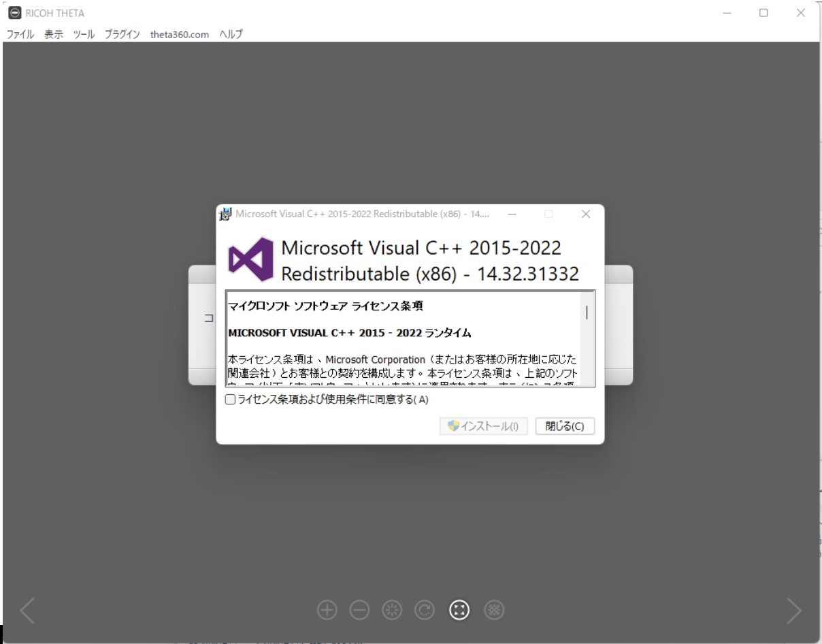Click the circular arrow rotate icon

(425, 611)
